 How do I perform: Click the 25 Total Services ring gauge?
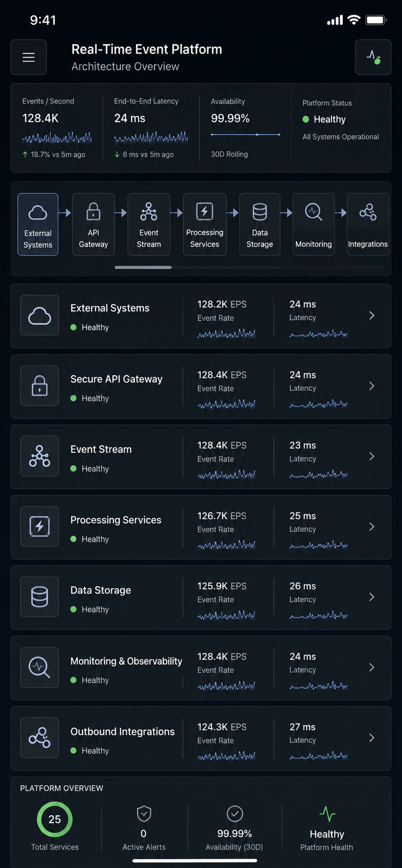[55, 819]
